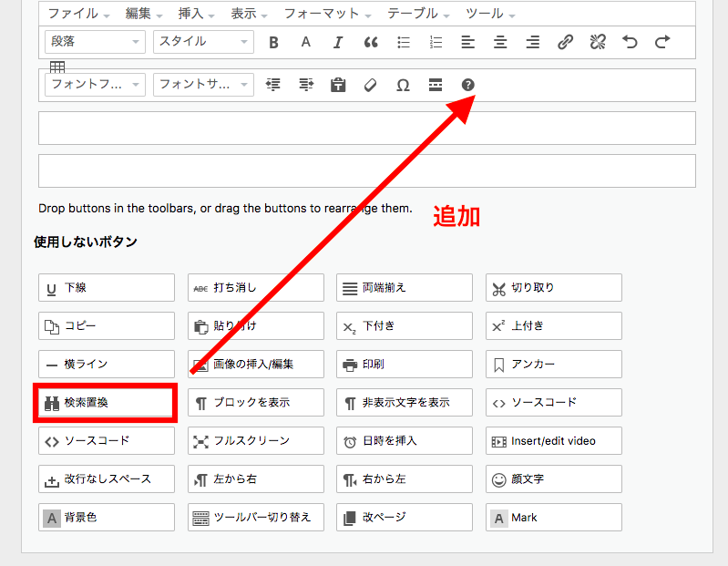This screenshot has height=566, width=728.
Task: Select the 切り取り cut button
Action: click(554, 287)
